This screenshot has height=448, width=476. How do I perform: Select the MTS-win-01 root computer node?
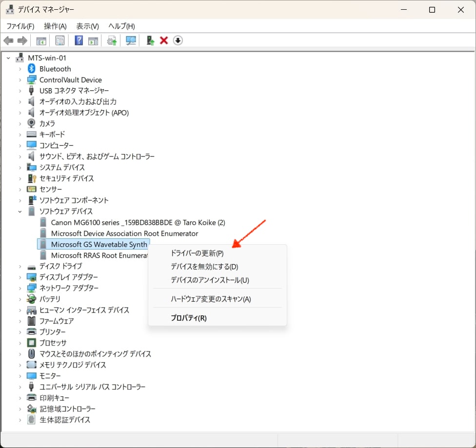pyautogui.click(x=47, y=58)
